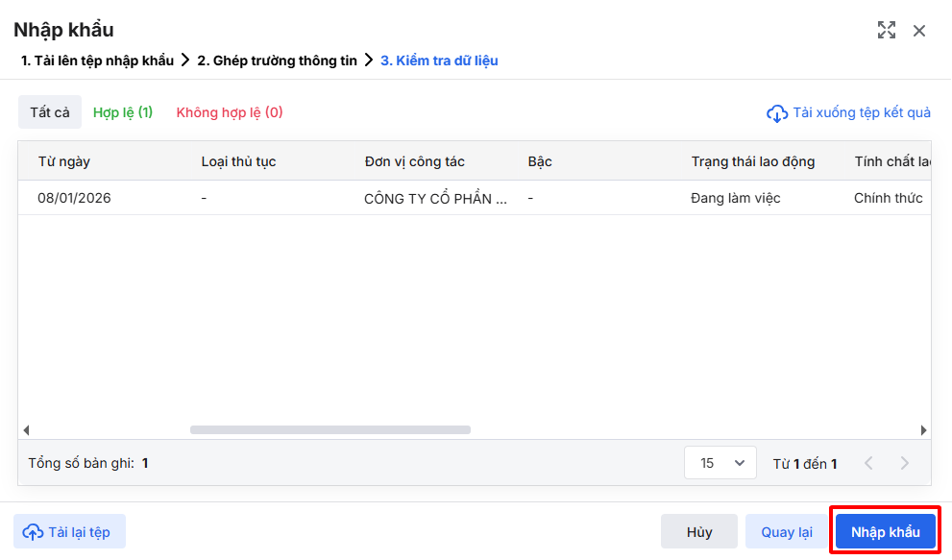This screenshot has height=560, width=952.
Task: Switch to Không hợp lệ (0) tab
Action: pyautogui.click(x=230, y=112)
